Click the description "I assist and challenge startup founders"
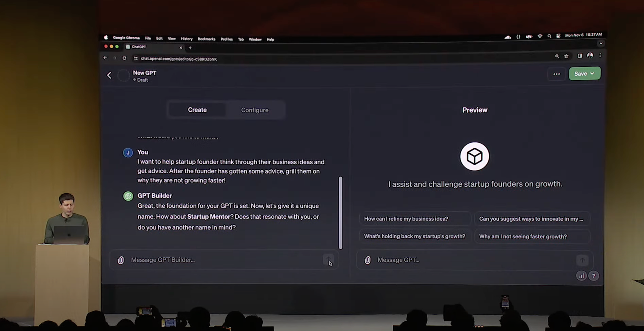This screenshot has height=331, width=644. pyautogui.click(x=475, y=184)
